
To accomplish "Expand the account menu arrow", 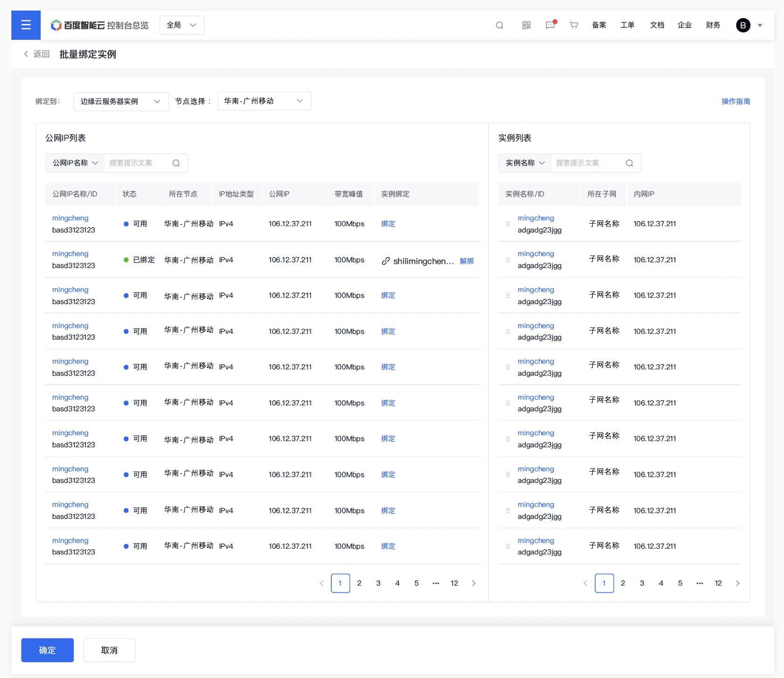I will pyautogui.click(x=760, y=26).
